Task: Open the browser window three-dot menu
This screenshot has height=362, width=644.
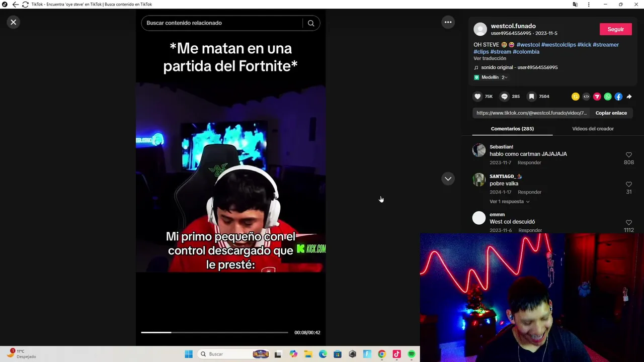Action: click(x=589, y=5)
